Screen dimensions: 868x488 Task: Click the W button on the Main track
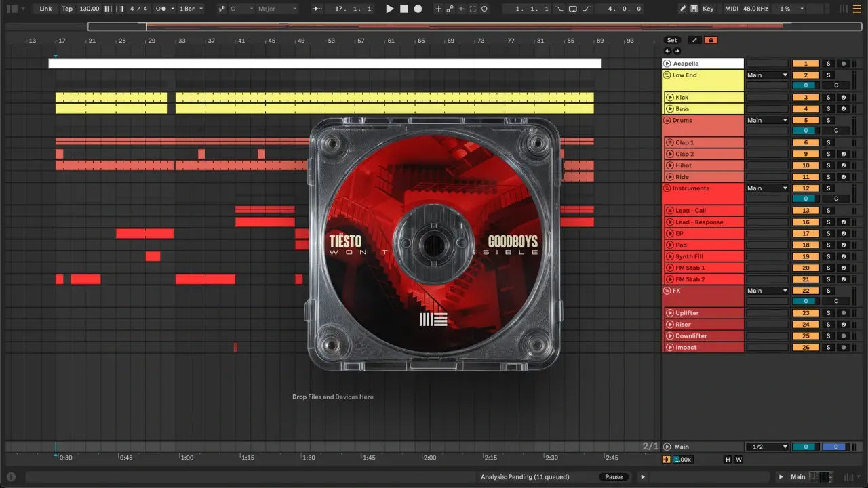coord(738,460)
